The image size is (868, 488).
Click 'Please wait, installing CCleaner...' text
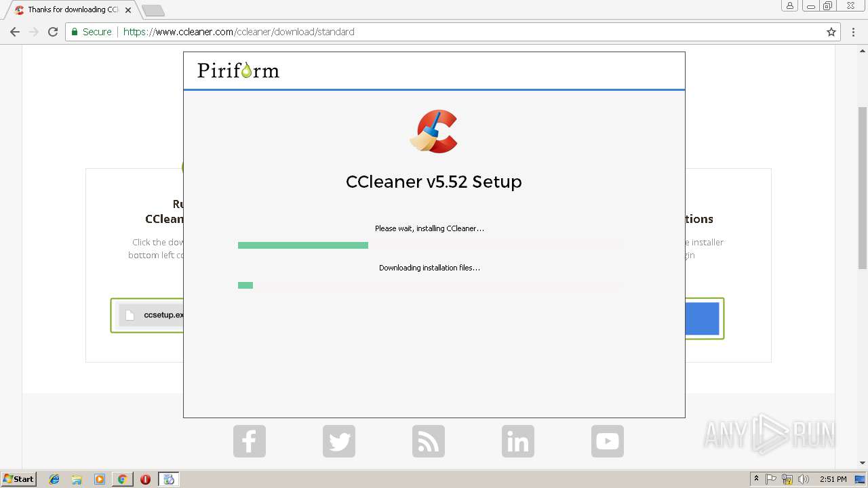click(x=430, y=228)
